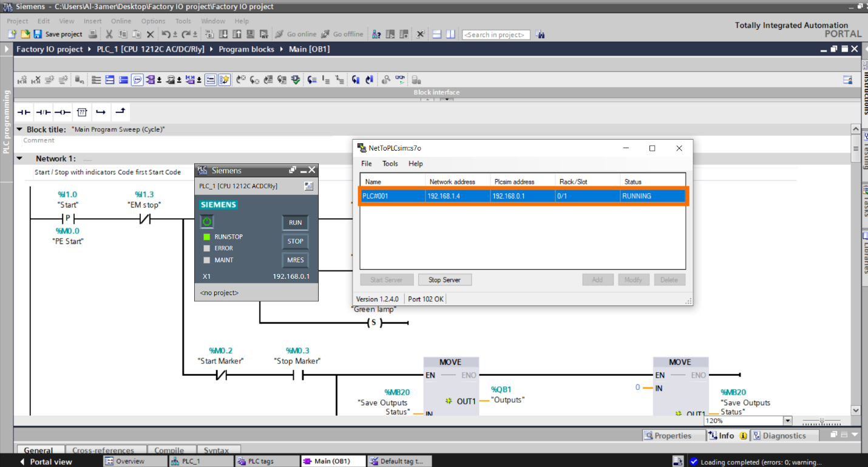This screenshot has height=467, width=868.
Task: Open the Undo history dropdown arrow
Action: [175, 35]
